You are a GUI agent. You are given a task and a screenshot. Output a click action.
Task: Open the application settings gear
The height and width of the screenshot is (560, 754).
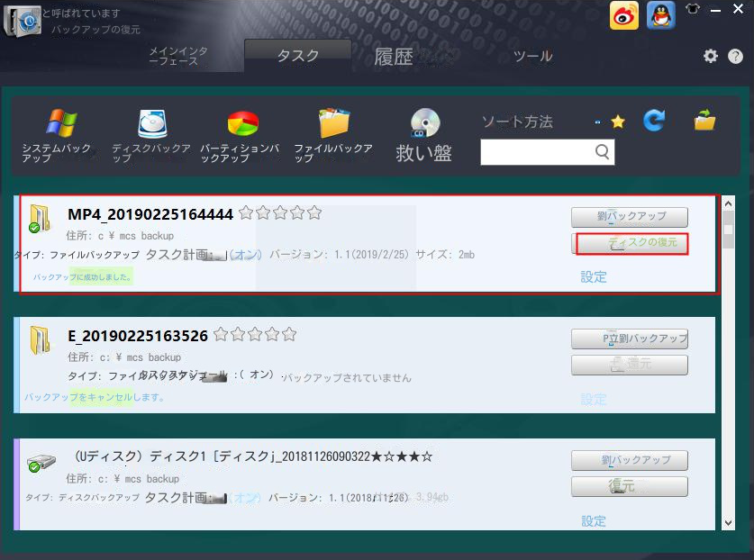tap(711, 54)
